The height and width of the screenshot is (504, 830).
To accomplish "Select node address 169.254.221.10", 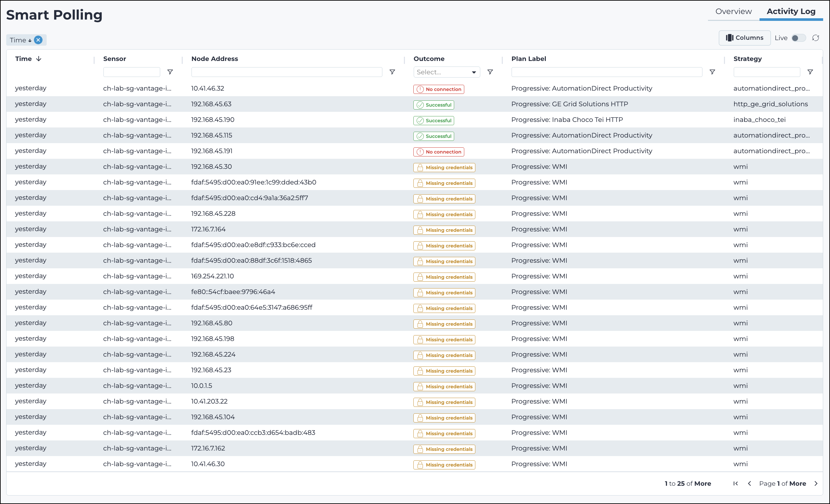I will click(x=212, y=276).
